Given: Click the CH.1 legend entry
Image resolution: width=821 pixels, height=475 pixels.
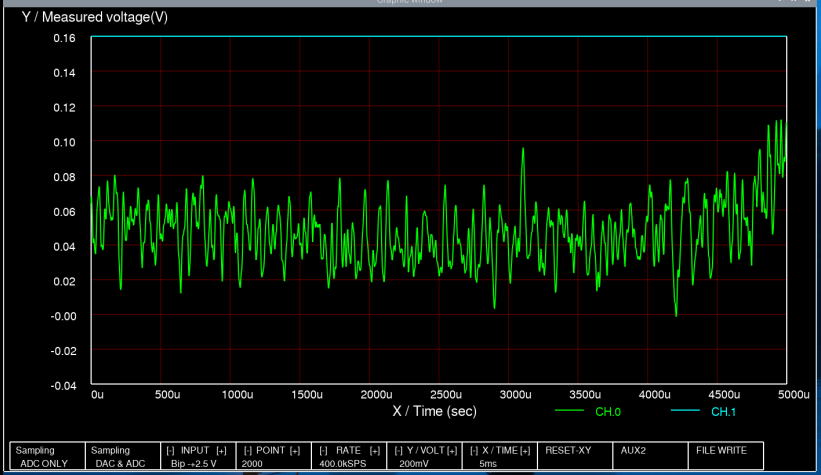Looking at the screenshot, I should [723, 412].
